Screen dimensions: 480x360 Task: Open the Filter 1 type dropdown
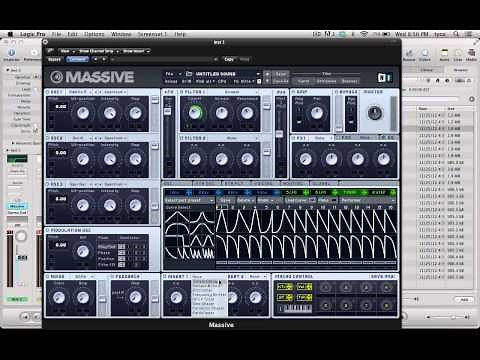(x=234, y=92)
